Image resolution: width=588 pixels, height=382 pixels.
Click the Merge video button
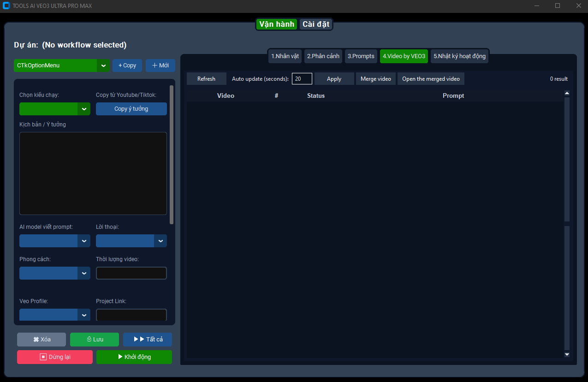point(375,78)
